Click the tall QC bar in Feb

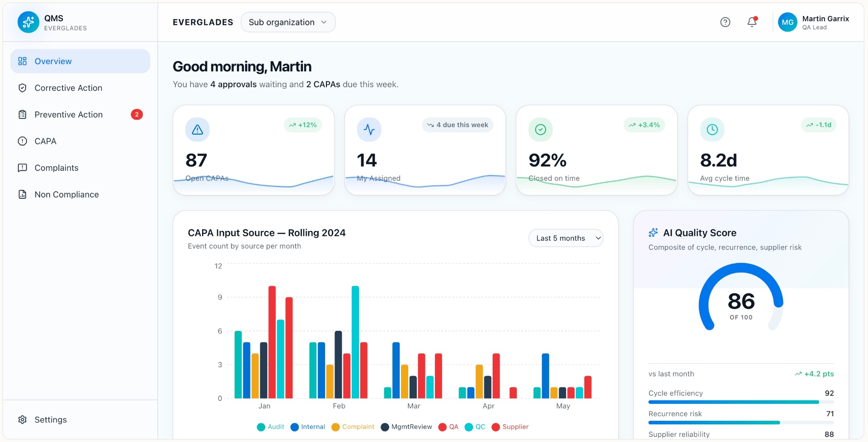[355, 342]
